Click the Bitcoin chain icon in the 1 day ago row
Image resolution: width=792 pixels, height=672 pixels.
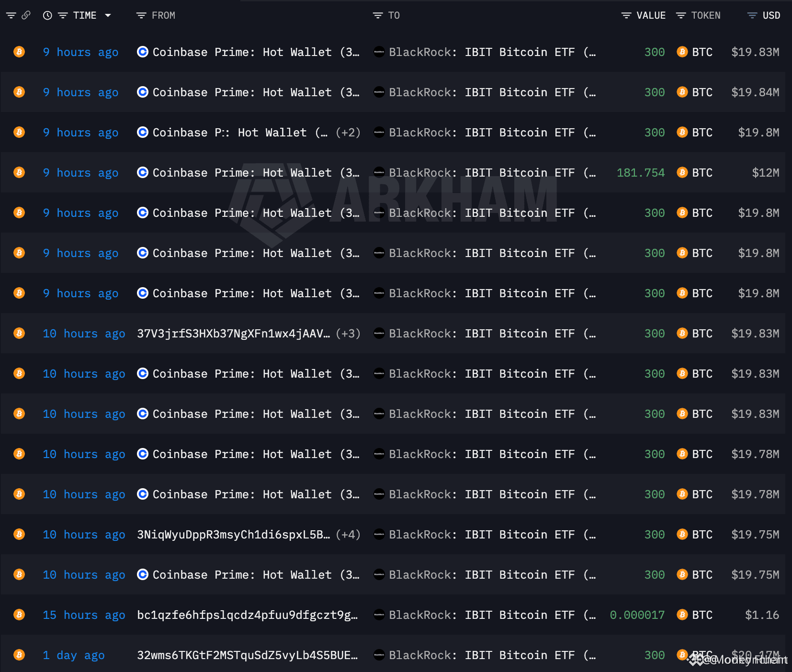pyautogui.click(x=19, y=655)
